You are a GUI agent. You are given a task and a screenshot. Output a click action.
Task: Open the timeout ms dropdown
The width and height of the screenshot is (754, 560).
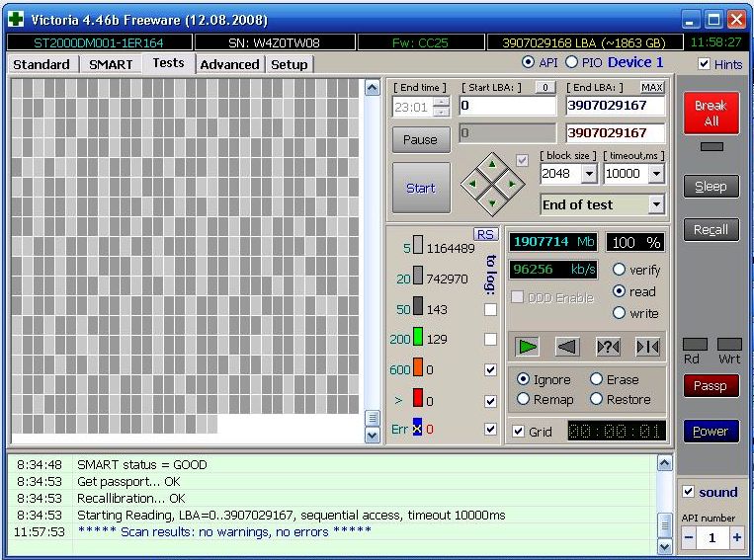pos(656,174)
